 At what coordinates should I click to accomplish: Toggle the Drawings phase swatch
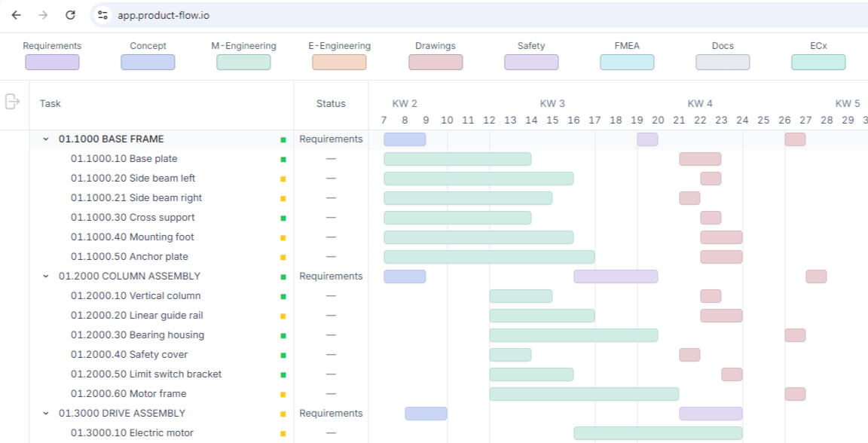pyautogui.click(x=436, y=63)
